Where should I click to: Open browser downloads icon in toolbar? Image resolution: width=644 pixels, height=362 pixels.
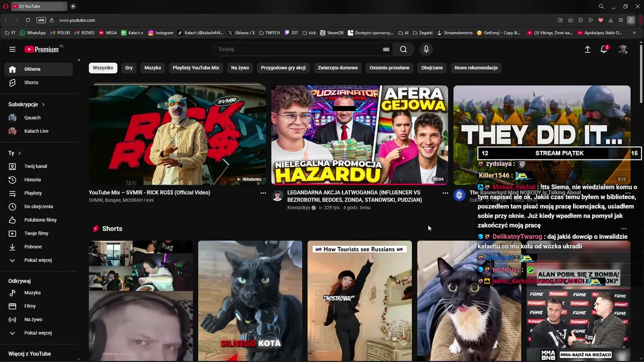coord(611,20)
